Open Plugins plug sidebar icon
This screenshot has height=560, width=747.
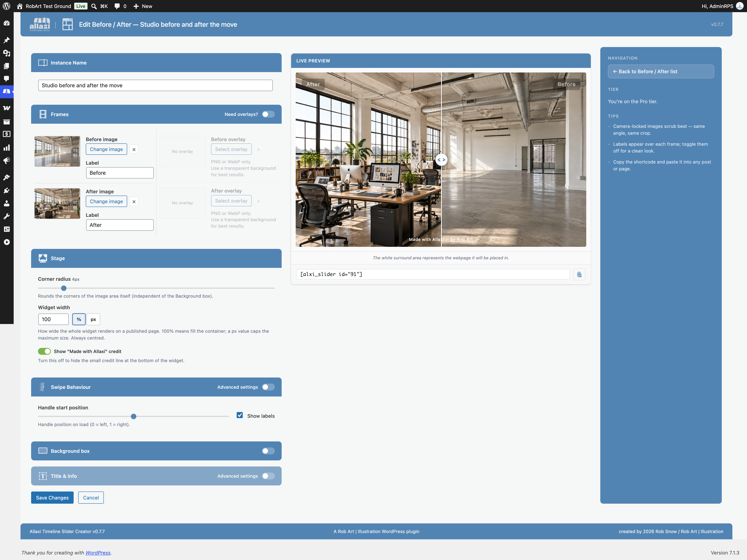pos(6,190)
